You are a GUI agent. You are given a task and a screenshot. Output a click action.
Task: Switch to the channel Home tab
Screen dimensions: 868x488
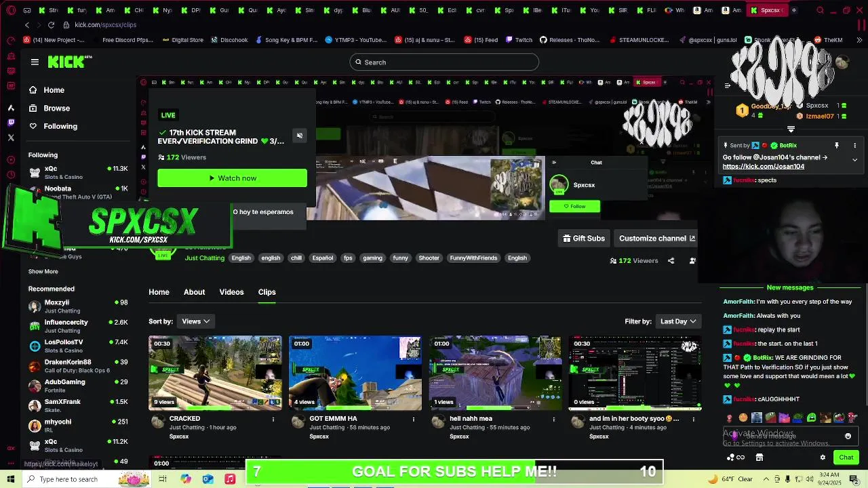click(x=159, y=292)
